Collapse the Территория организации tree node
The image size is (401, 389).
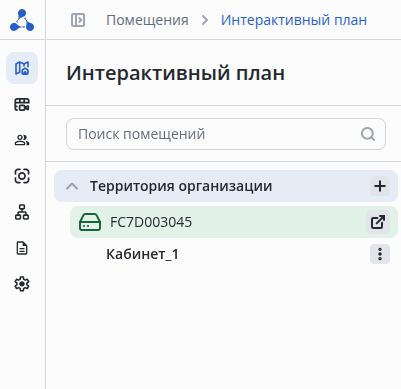[72, 186]
